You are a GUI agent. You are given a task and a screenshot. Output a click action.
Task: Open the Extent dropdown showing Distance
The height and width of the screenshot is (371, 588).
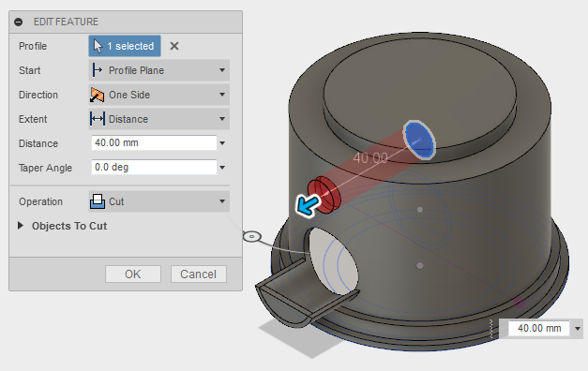159,119
